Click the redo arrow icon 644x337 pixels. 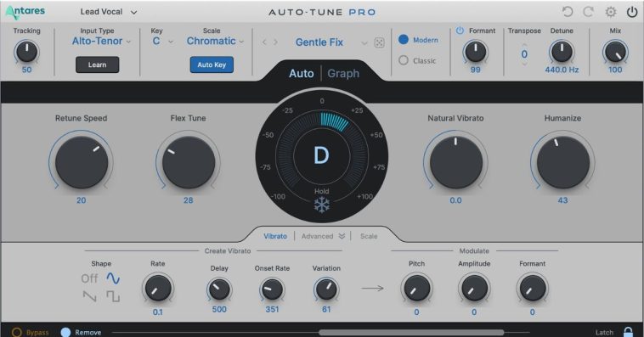[589, 12]
